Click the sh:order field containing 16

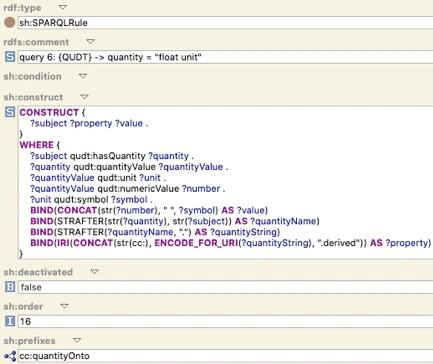click(x=225, y=321)
